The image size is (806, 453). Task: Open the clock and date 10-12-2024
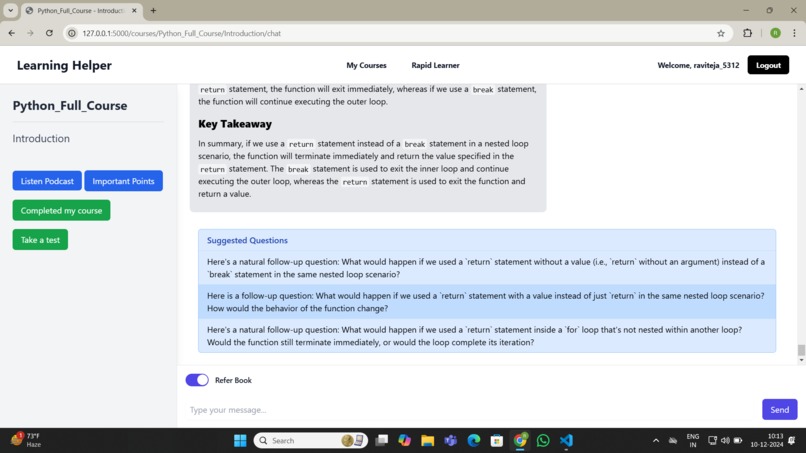[767, 441]
